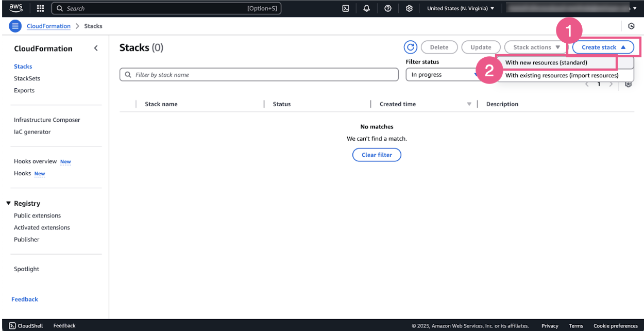The height and width of the screenshot is (331, 644).
Task: Open the account menu dropdown
Action: tap(571, 8)
